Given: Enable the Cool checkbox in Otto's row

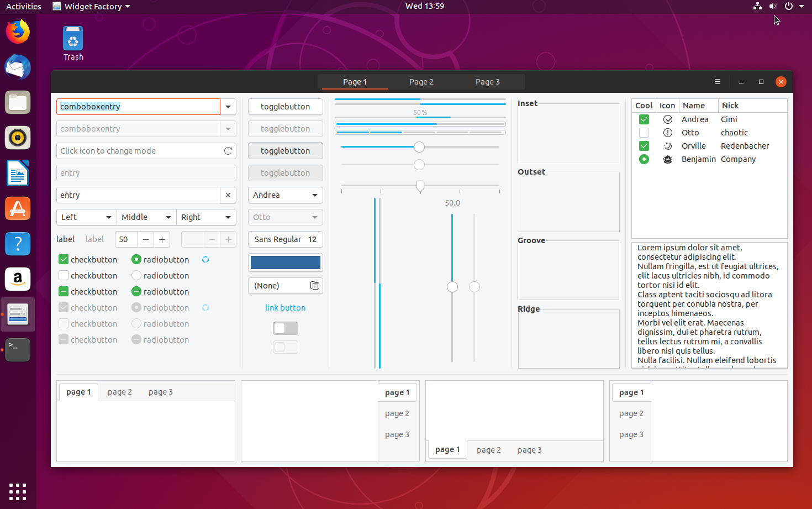Looking at the screenshot, I should tap(644, 132).
